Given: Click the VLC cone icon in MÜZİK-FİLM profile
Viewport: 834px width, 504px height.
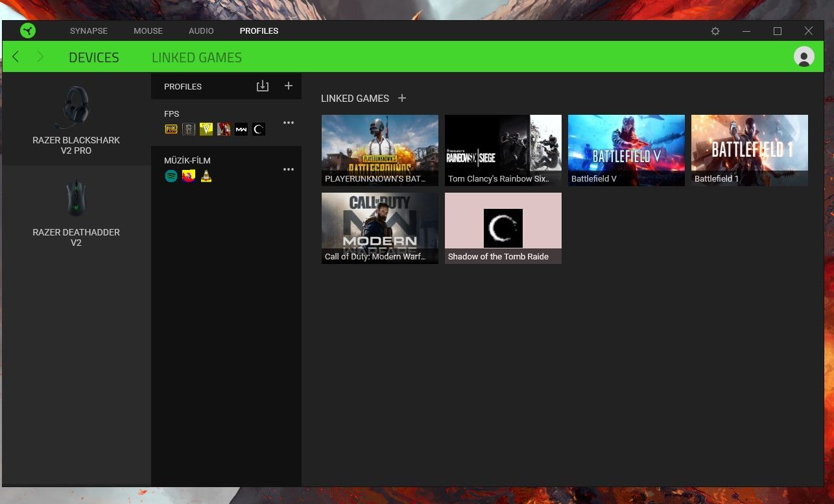Looking at the screenshot, I should pos(206,176).
